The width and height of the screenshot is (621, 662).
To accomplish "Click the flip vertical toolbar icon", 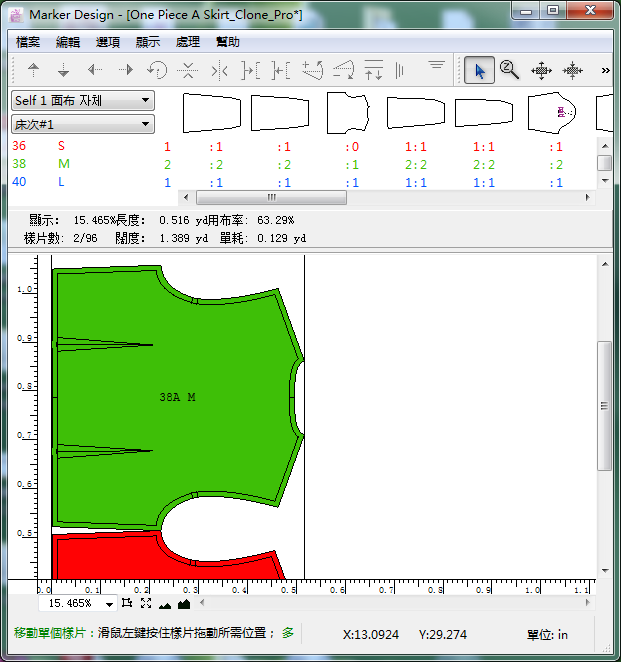I will point(187,70).
